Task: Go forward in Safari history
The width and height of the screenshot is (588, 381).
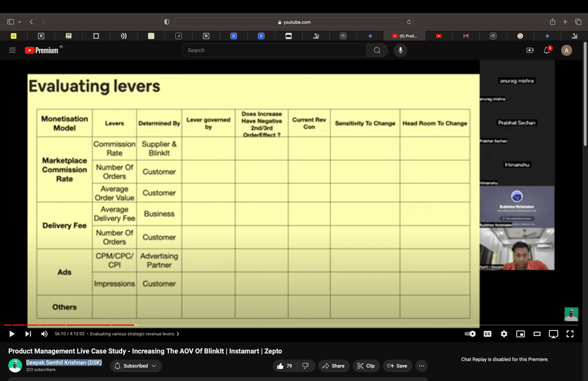Action: coord(43,22)
